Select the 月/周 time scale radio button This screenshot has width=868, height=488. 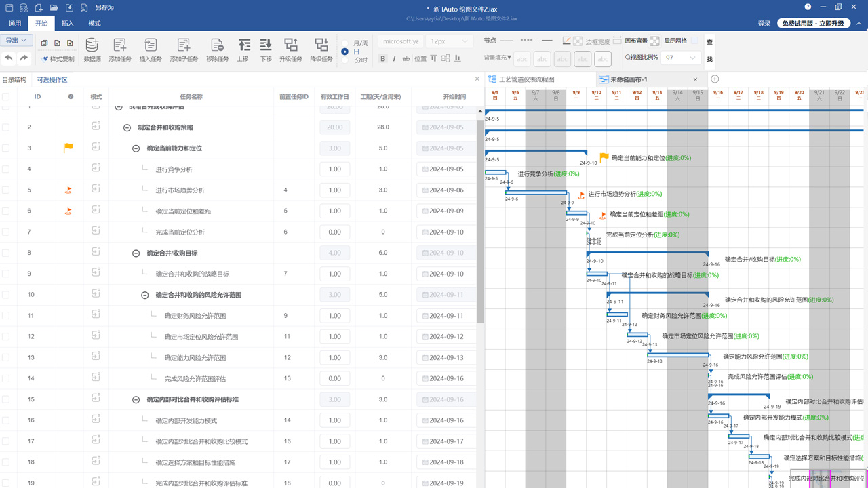(x=345, y=43)
